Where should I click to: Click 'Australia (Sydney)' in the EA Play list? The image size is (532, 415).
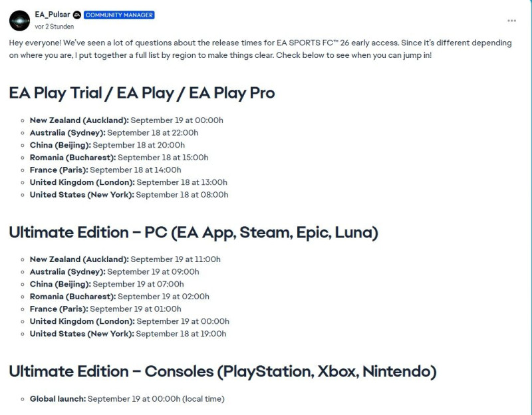tap(67, 133)
